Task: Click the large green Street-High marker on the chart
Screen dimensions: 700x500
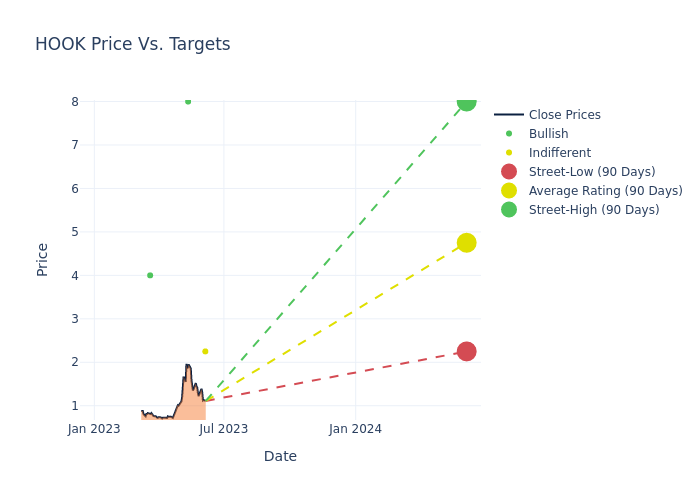Action: click(466, 101)
